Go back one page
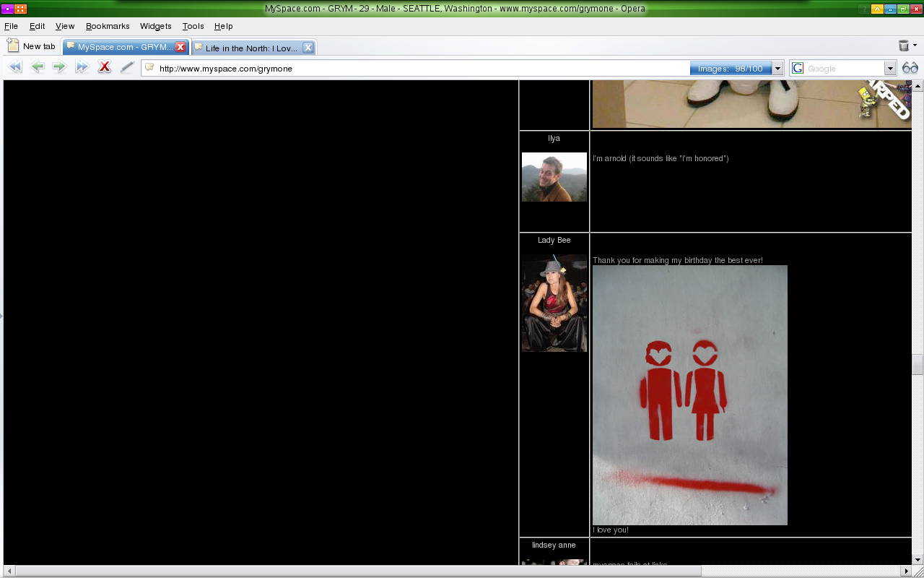The image size is (924, 578). coord(38,67)
